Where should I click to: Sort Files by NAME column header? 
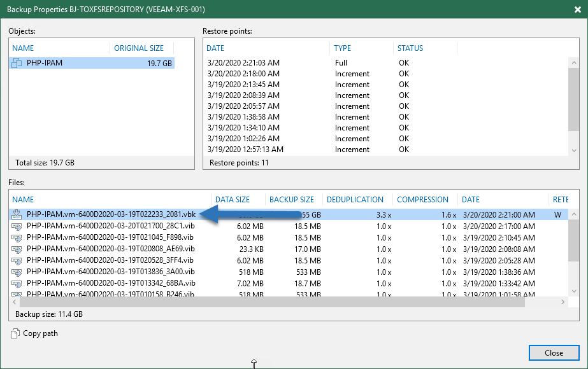coord(23,199)
